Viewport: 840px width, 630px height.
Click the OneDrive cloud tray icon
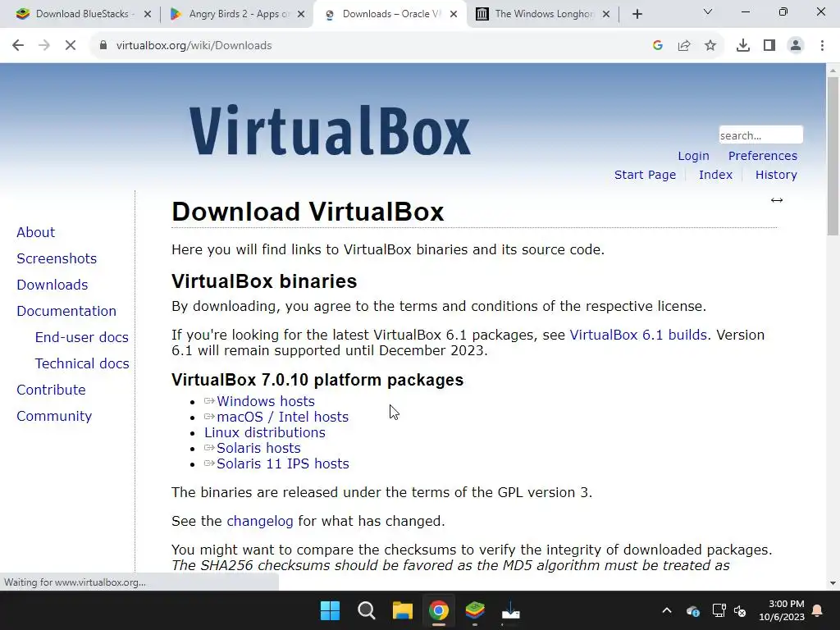(692, 610)
